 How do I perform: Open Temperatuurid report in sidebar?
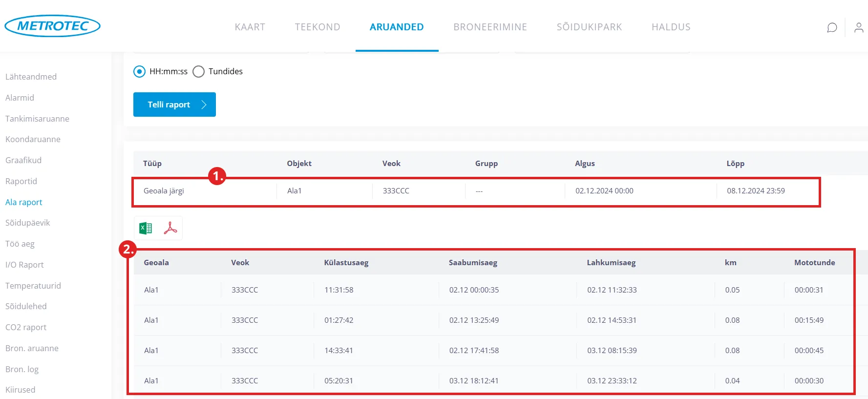coord(33,286)
